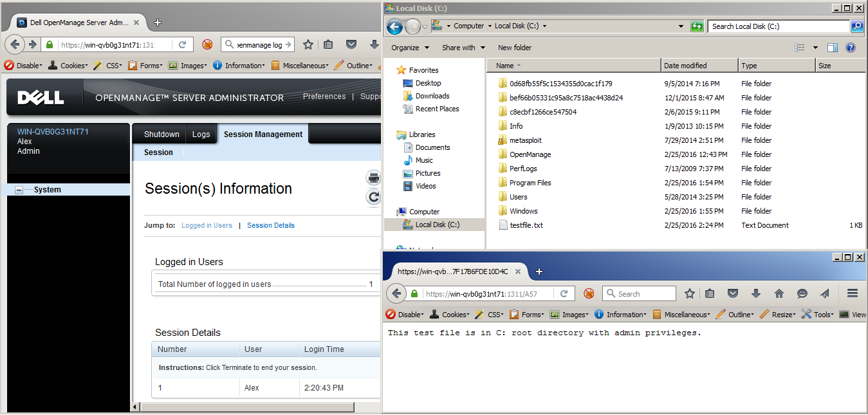Open the Tools menu in testfile browser toolbar
Screen dimensions: 868x415
coord(818,315)
